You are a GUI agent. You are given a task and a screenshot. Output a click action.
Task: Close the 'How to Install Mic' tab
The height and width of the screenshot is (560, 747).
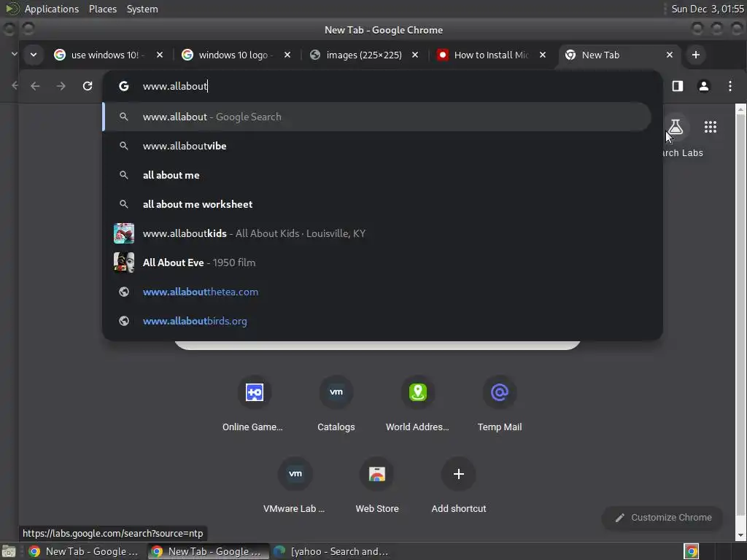[543, 55]
